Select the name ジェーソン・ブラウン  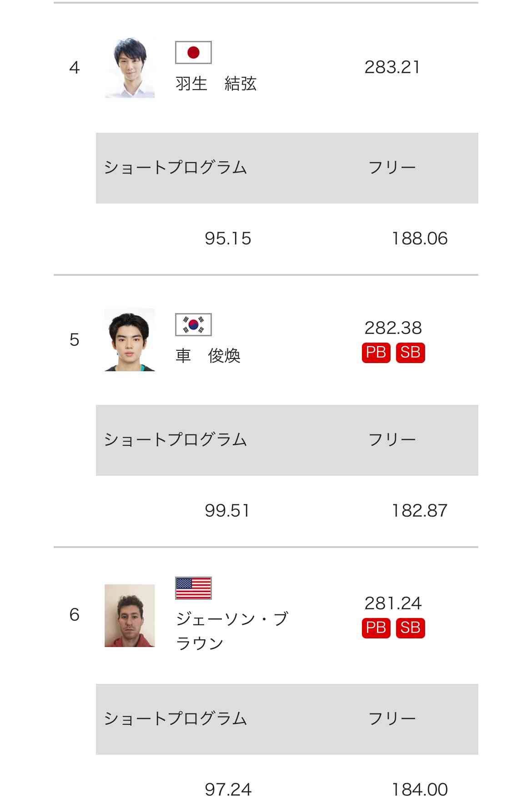coord(232,631)
